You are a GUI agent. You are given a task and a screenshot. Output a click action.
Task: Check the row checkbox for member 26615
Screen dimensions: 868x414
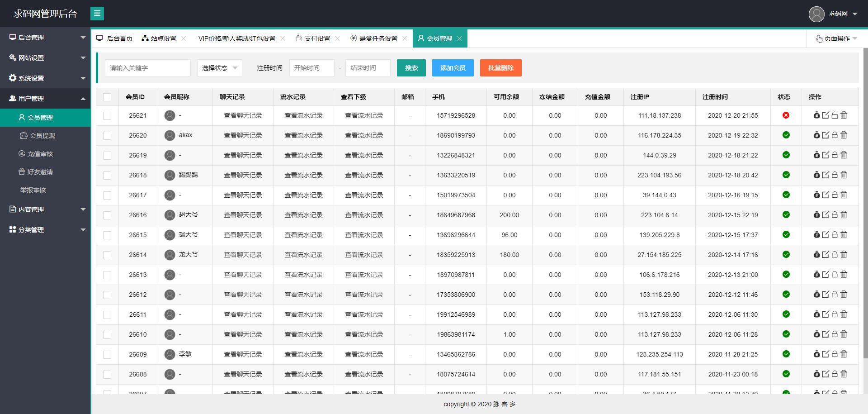[x=107, y=235]
